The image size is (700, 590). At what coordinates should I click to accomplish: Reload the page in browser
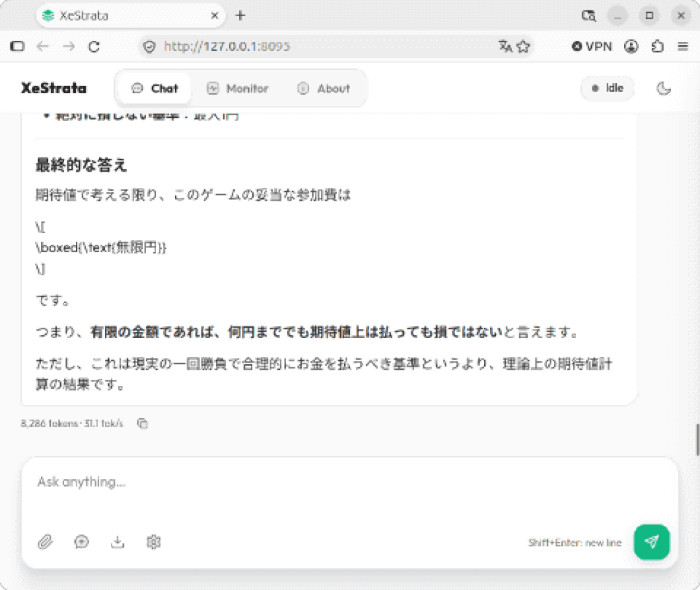tap(94, 47)
